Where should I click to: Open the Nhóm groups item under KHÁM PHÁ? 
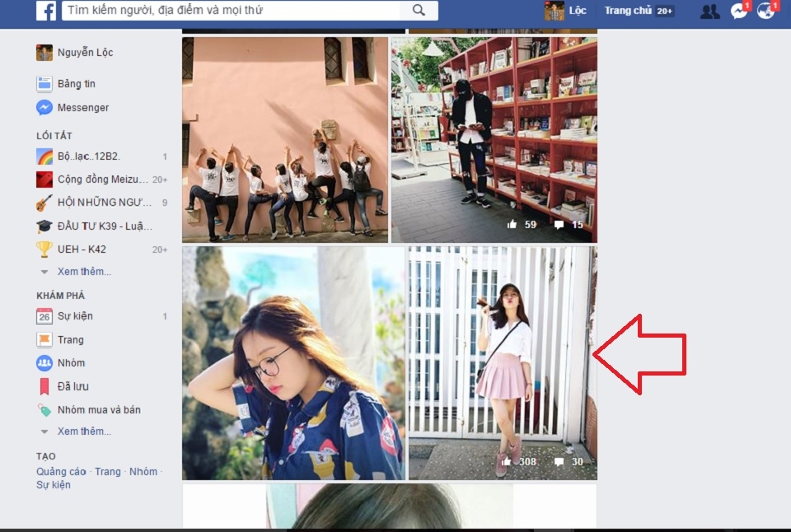(x=71, y=363)
